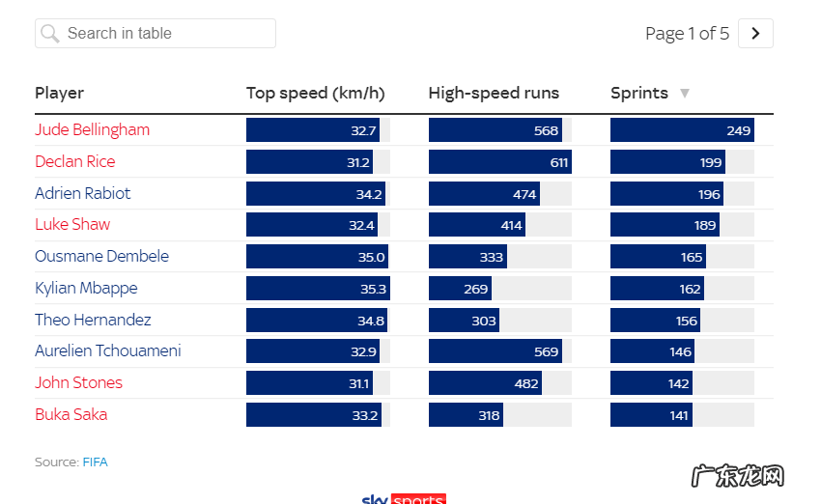Select Kylian Mbappe row name
The image size is (821, 504).
coord(86,289)
